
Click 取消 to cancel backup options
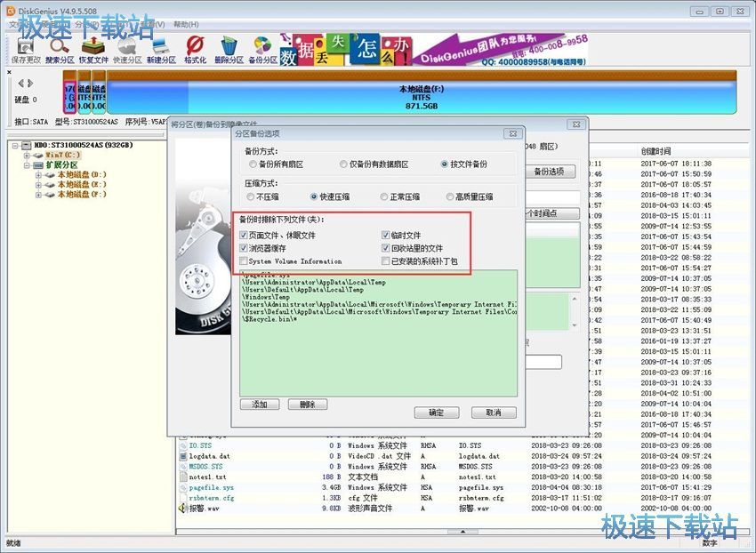pyautogui.click(x=494, y=413)
